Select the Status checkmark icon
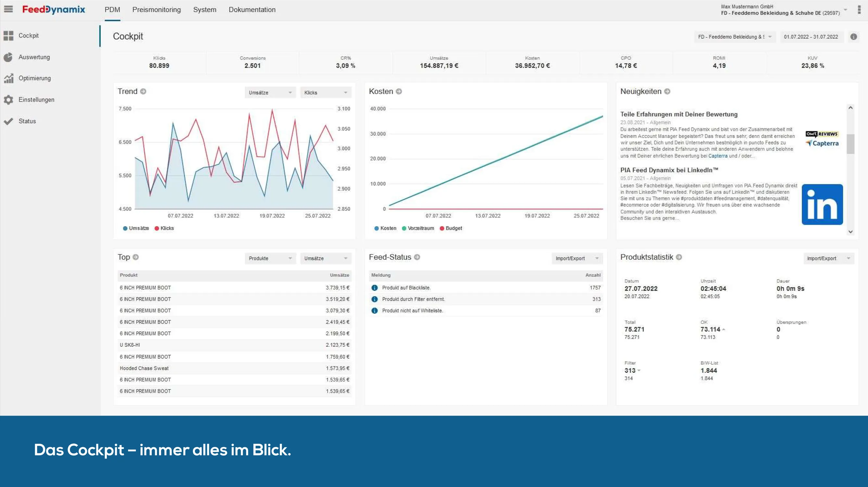This screenshot has width=868, height=487. click(x=8, y=121)
